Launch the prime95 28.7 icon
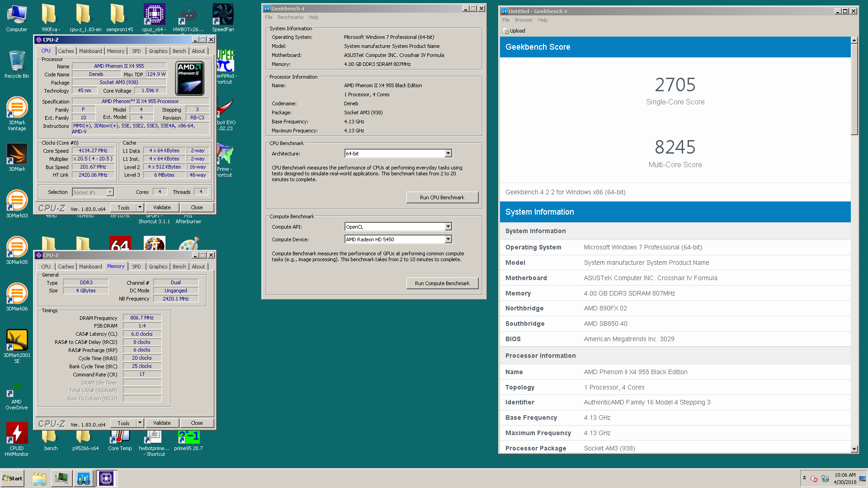The image size is (868, 488). coord(188,441)
